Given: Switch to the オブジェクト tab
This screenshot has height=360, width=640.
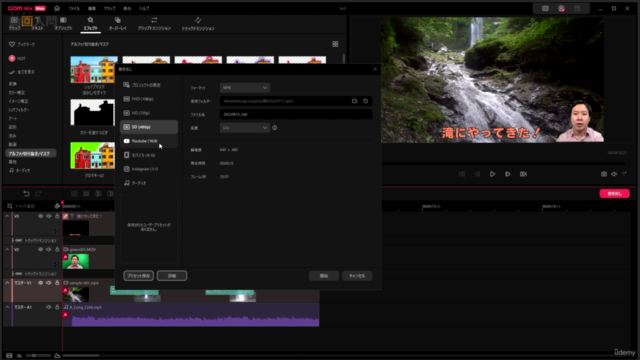Looking at the screenshot, I should [63, 24].
